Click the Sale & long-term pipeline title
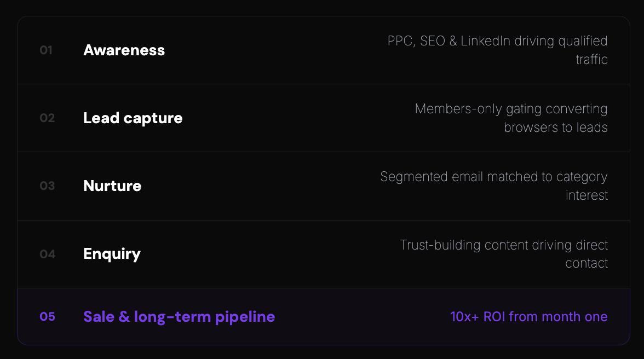Viewport: 644px width, 359px height. coord(179,317)
